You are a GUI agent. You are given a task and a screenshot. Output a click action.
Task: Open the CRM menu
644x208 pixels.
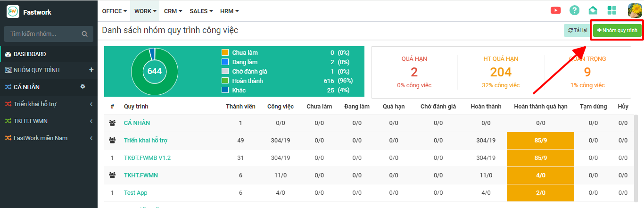(x=173, y=11)
